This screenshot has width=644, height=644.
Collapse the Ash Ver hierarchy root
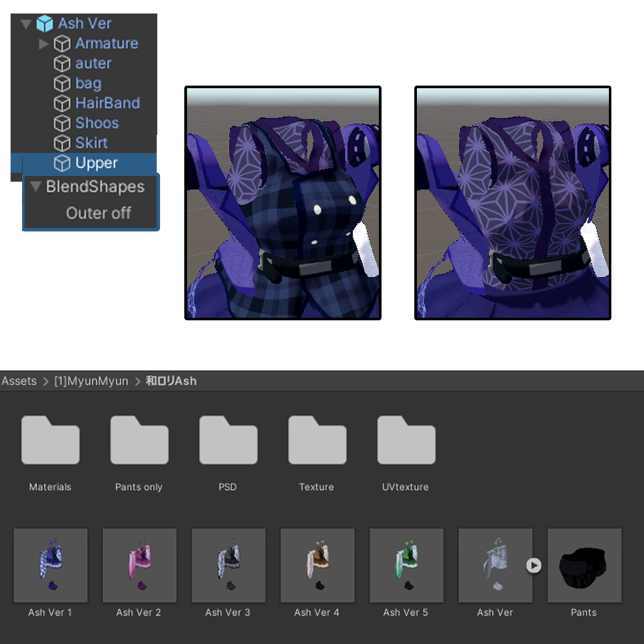point(26,24)
